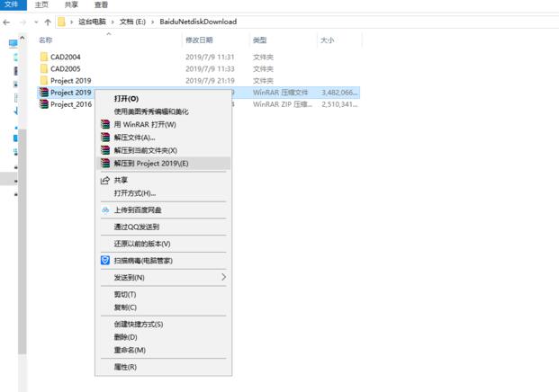Sort by the 名称 column header
559x392 pixels.
[46, 40]
